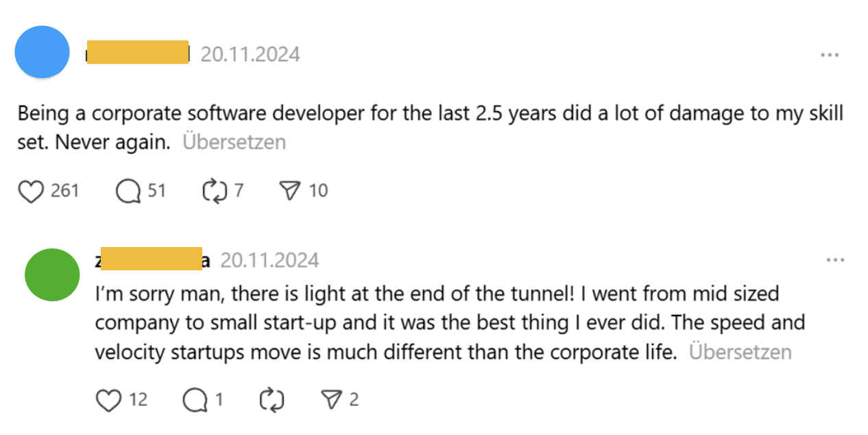Share the reply with 2 shares
The image size is (868, 435).
point(333,400)
